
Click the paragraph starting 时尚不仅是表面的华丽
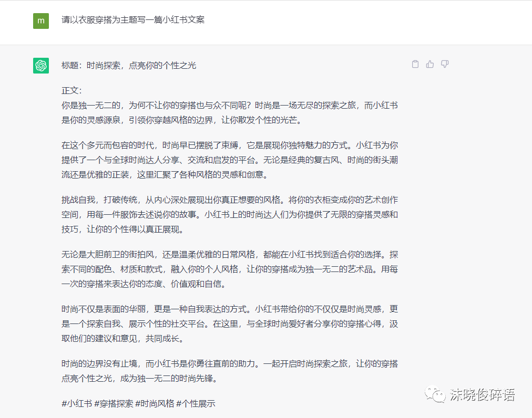(229, 324)
